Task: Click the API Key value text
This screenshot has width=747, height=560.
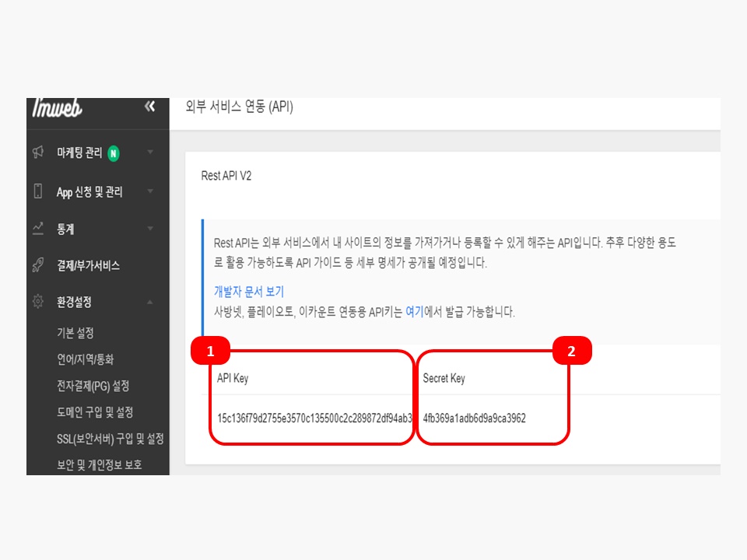Action: tap(314, 418)
